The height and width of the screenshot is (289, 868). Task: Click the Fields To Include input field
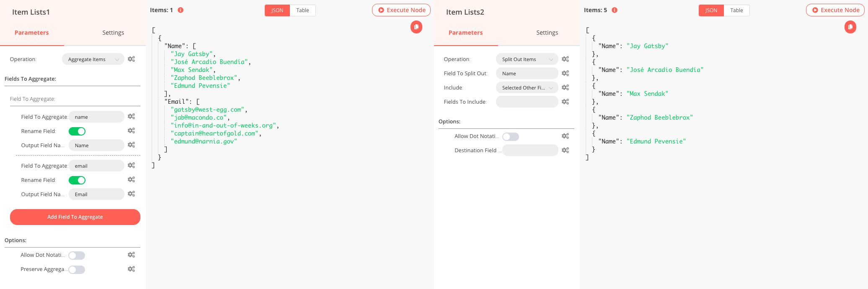point(527,102)
